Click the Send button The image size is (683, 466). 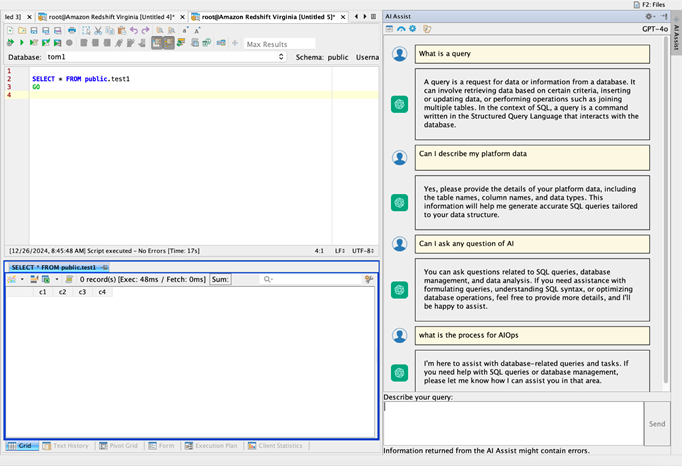[656, 423]
